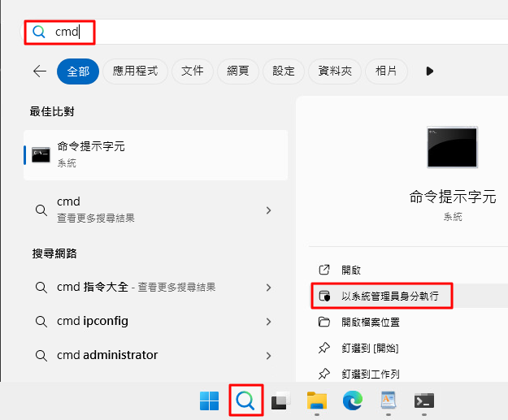Click the command prompt icon in best match
Screen dimensions: 508x420
41,155
